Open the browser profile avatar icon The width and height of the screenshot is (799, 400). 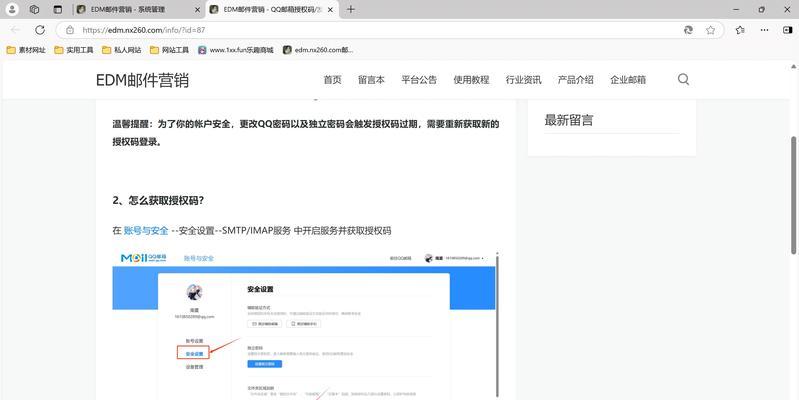(12, 10)
